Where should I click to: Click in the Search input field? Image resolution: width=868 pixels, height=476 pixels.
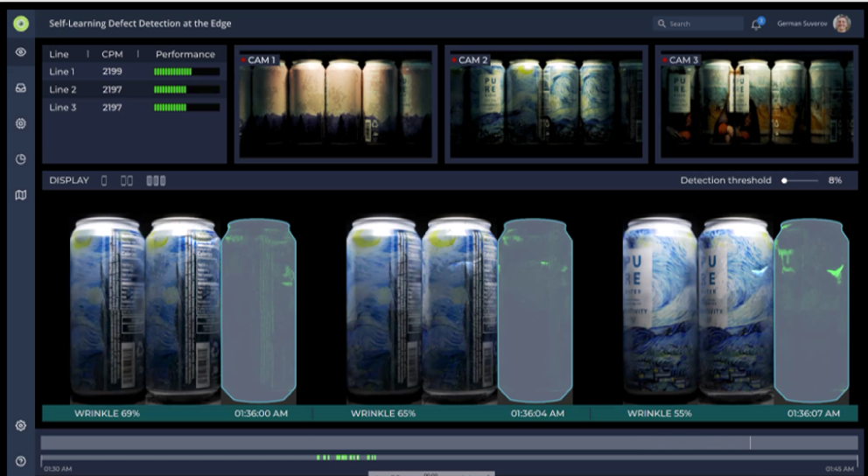[698, 24]
